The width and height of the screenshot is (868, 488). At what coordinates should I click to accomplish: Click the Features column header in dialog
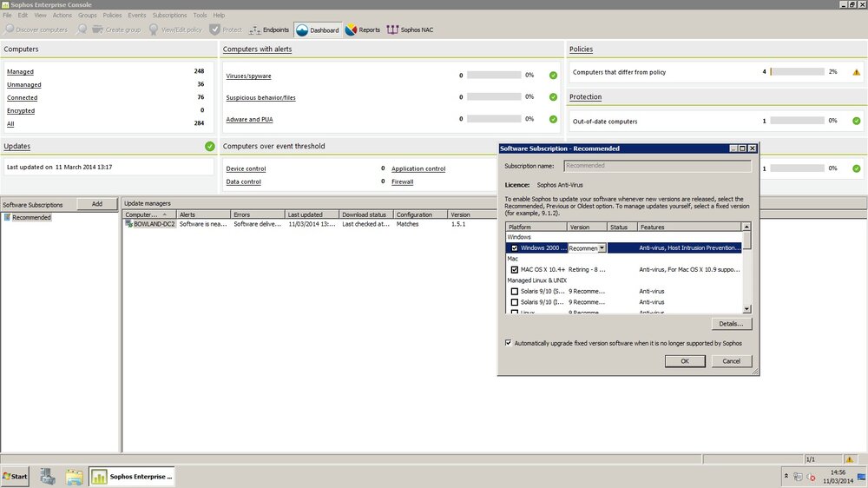coord(689,228)
